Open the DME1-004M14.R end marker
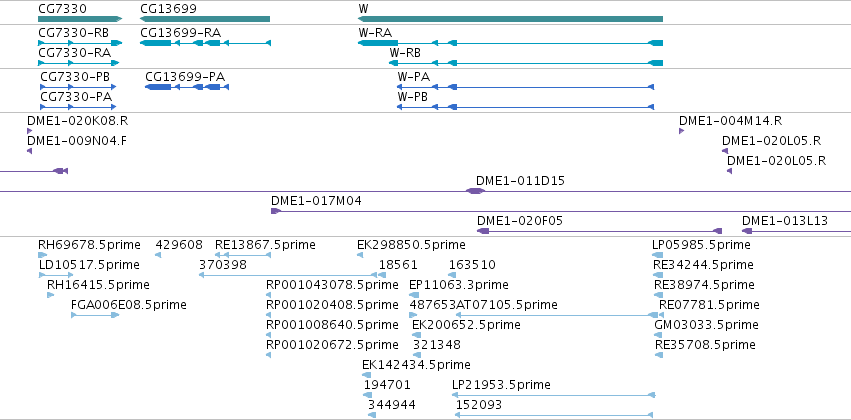 (681, 131)
